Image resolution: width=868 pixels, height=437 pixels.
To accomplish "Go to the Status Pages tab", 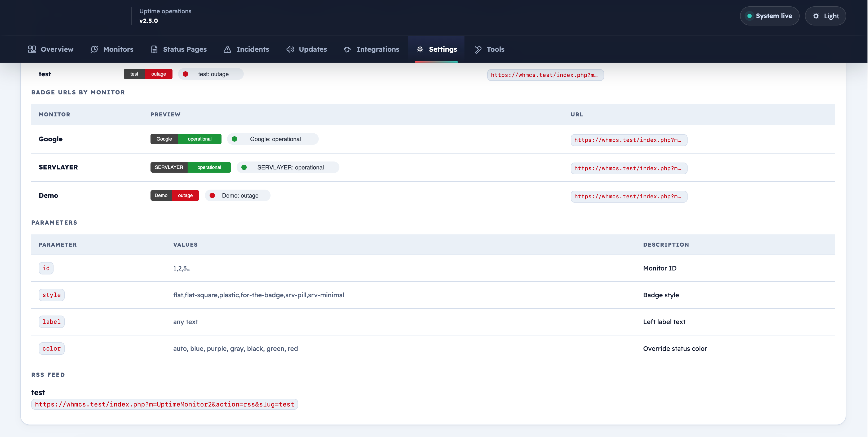I will click(x=179, y=49).
